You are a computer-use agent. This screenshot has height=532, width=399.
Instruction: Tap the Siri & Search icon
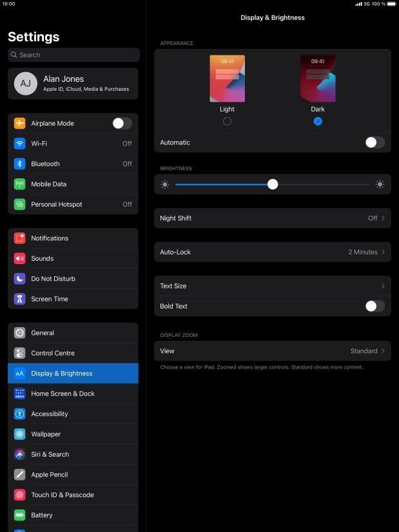20,454
